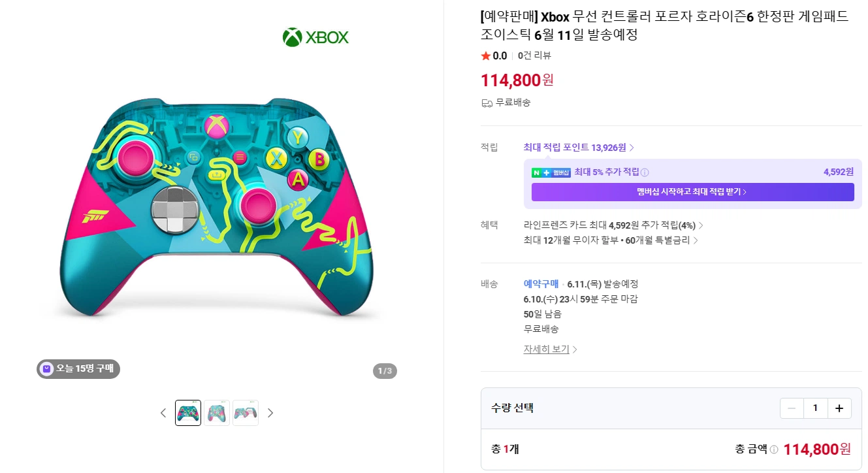Increase quantity with plus button
Image resolution: width=868 pixels, height=473 pixels.
pos(839,408)
